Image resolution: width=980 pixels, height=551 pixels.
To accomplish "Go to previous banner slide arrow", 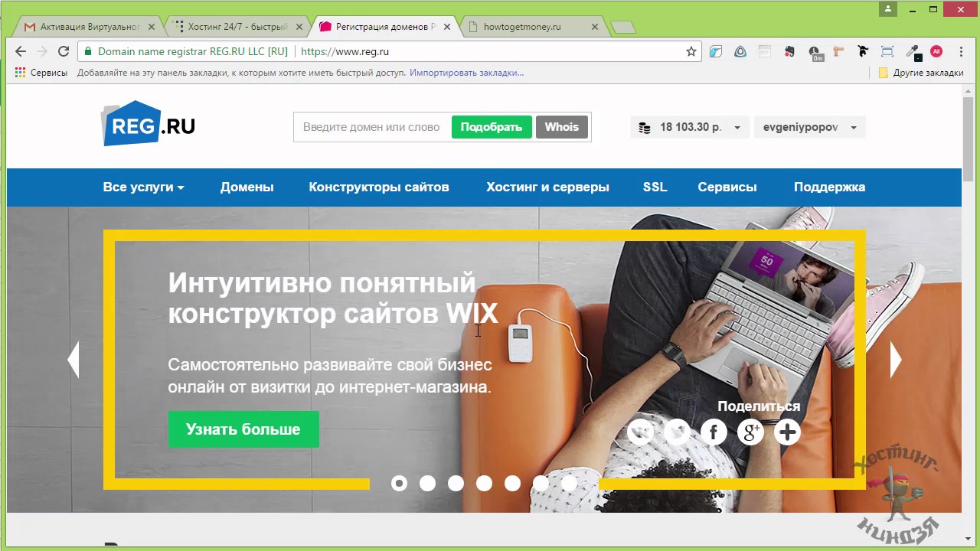I will (73, 360).
